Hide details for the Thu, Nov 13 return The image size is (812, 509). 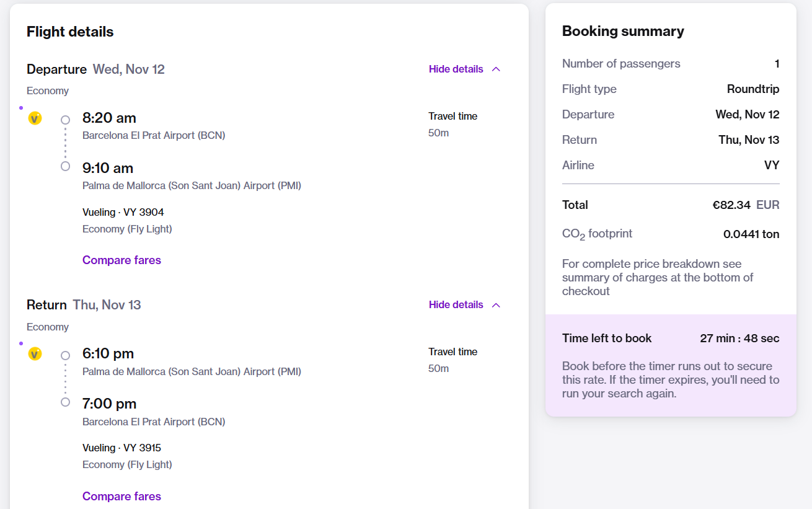(x=456, y=304)
